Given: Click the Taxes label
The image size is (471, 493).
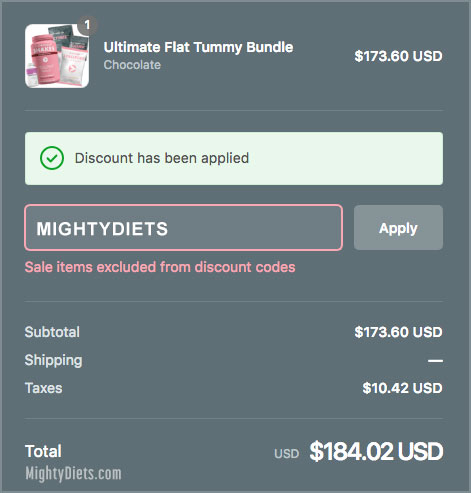Looking at the screenshot, I should pyautogui.click(x=44, y=388).
